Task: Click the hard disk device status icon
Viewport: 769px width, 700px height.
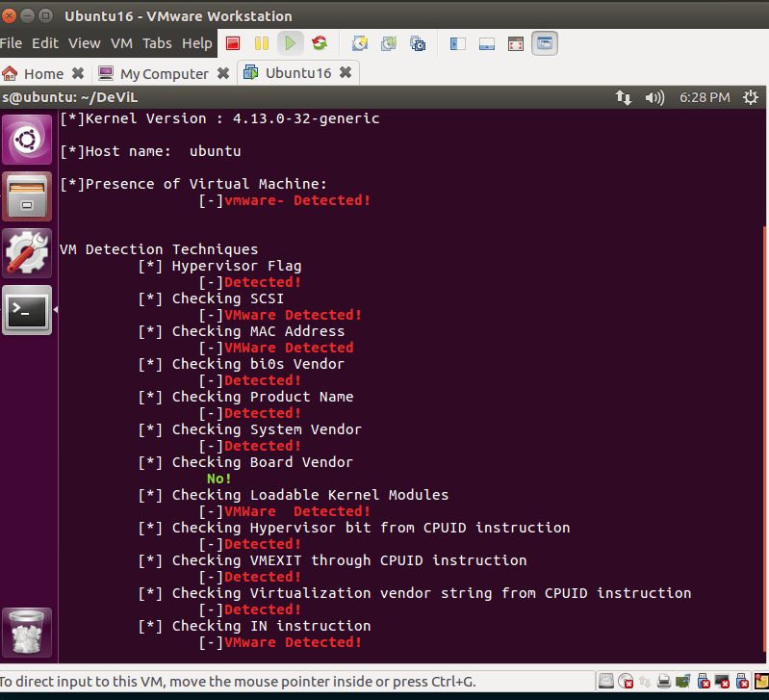Action: [606, 681]
